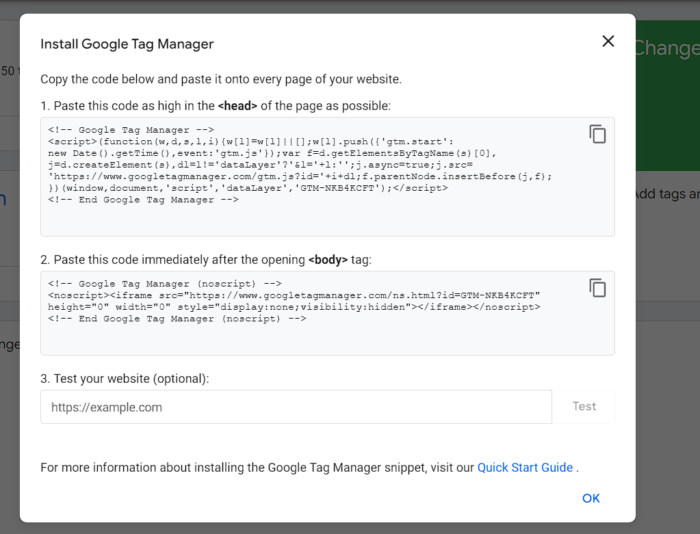Click the bold '<head>' text in step 1

238,106
